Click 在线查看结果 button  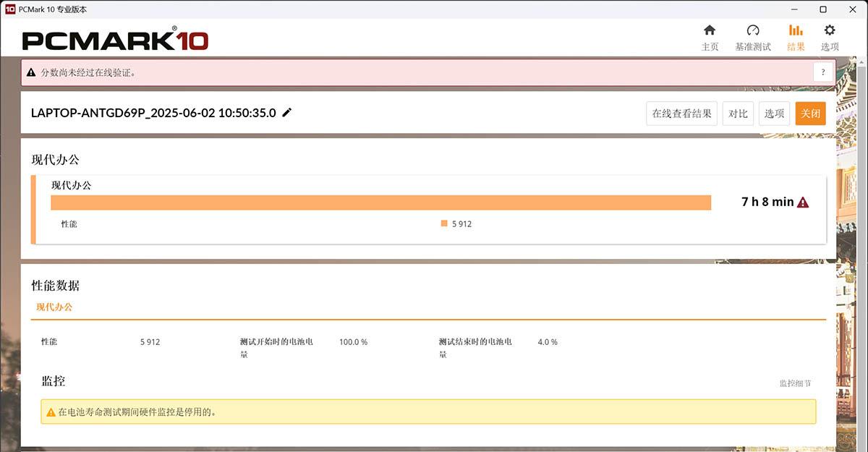point(681,114)
